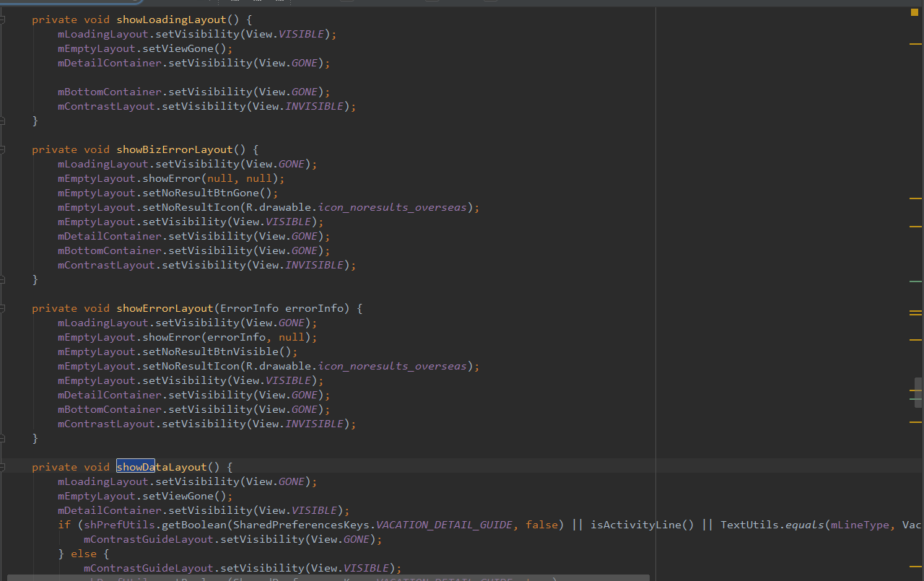
Task: Click the showBizErrorLayout method name
Action: [x=175, y=149]
